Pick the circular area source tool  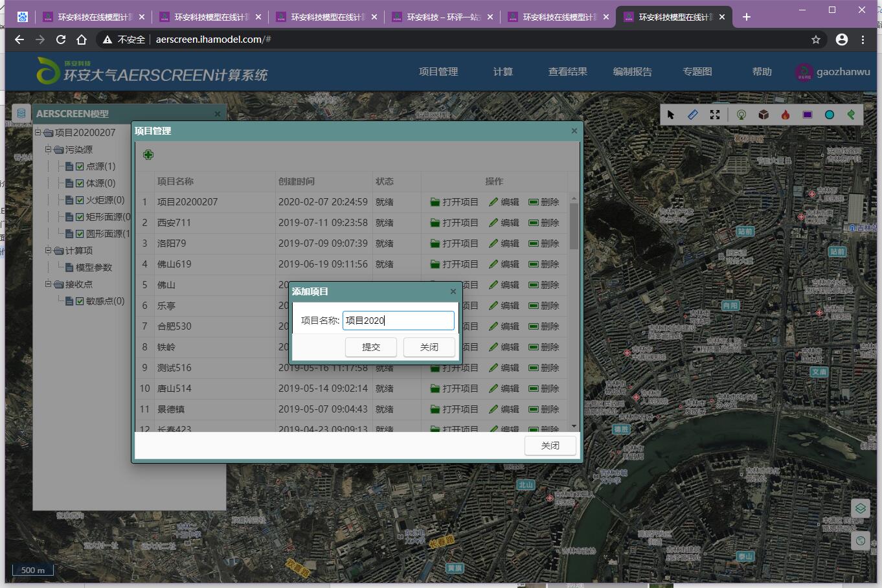830,115
